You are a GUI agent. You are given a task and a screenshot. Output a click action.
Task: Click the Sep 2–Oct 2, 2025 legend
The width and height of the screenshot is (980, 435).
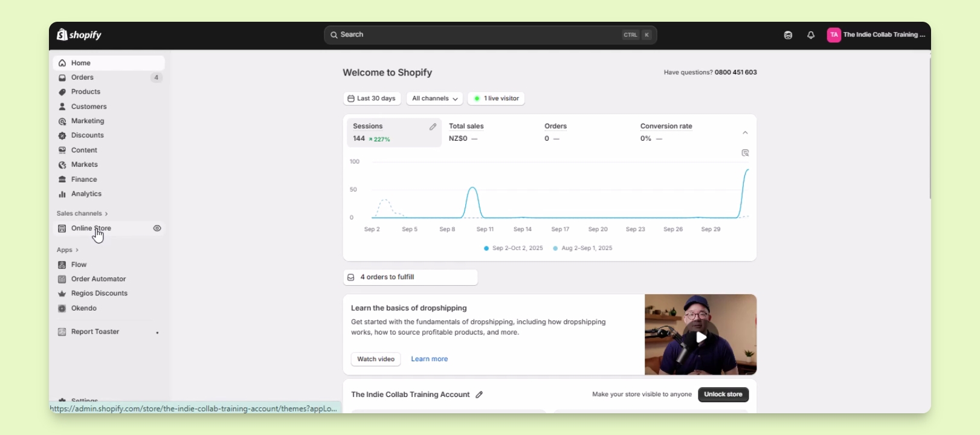[x=514, y=248]
